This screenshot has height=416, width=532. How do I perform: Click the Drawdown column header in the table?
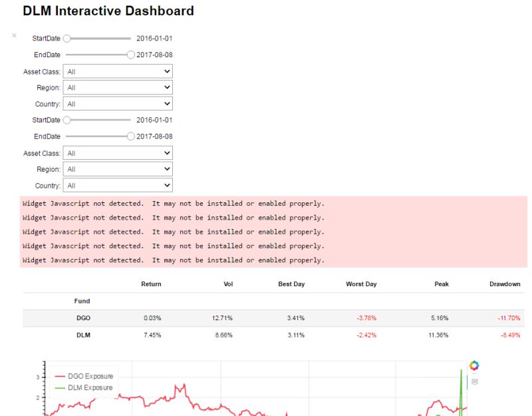pos(505,284)
